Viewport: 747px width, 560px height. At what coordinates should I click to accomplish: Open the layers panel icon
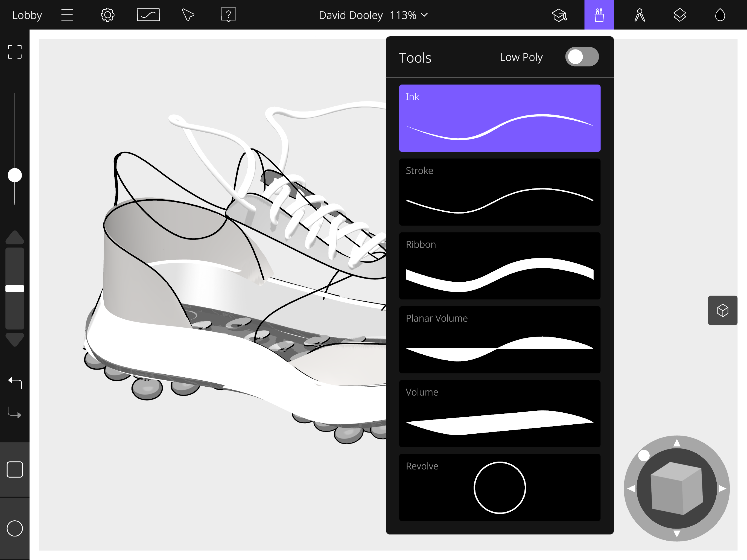[679, 15]
